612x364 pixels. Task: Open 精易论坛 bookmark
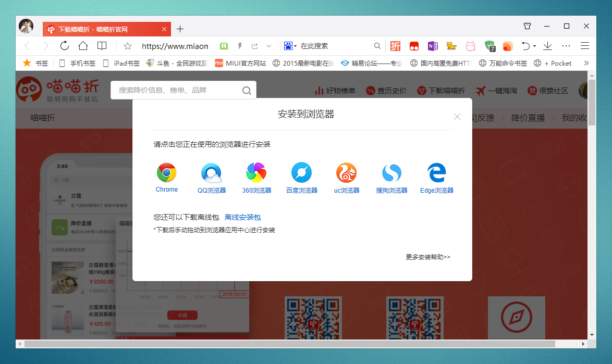click(371, 63)
